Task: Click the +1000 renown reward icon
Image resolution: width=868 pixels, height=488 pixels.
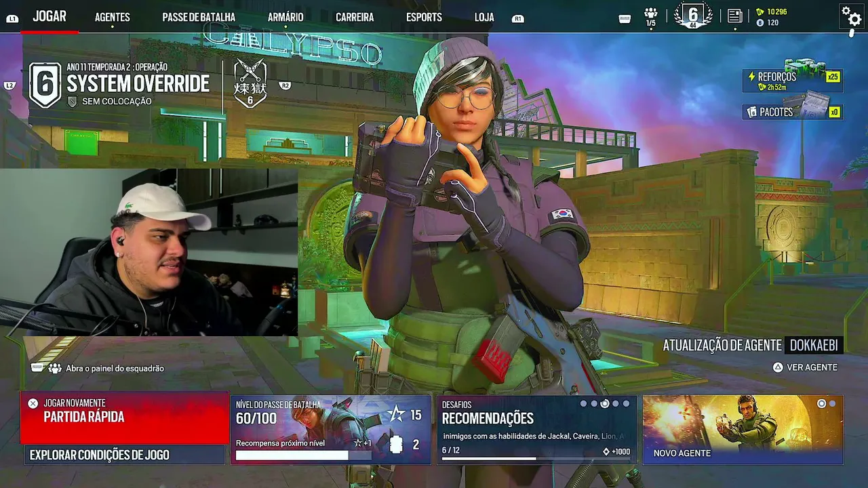Action: pos(606,451)
